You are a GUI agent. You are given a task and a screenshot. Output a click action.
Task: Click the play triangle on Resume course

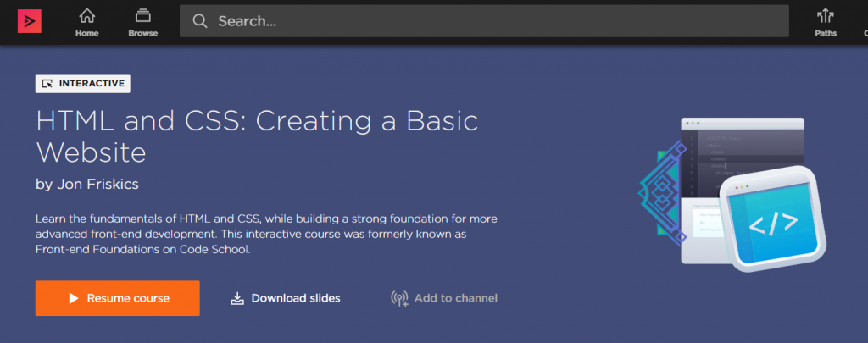pyautogui.click(x=74, y=299)
